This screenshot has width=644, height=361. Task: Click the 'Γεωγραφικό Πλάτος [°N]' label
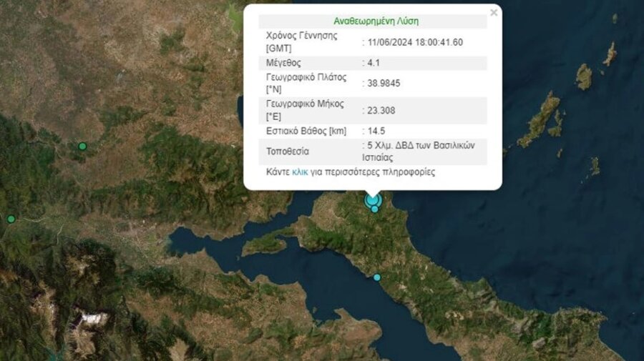coord(306,83)
